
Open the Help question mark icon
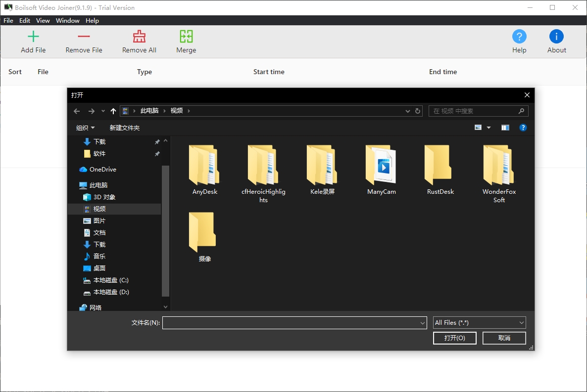click(x=519, y=37)
